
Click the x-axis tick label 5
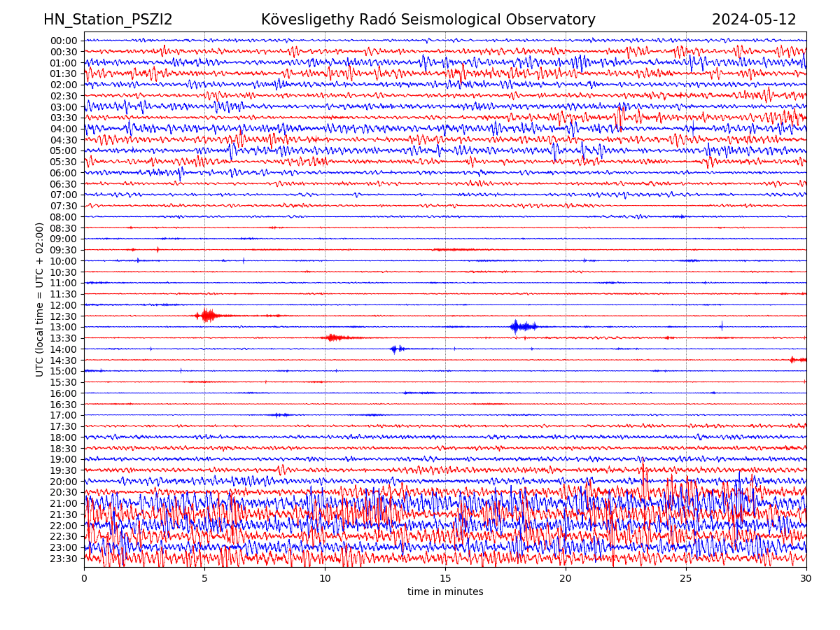(204, 579)
